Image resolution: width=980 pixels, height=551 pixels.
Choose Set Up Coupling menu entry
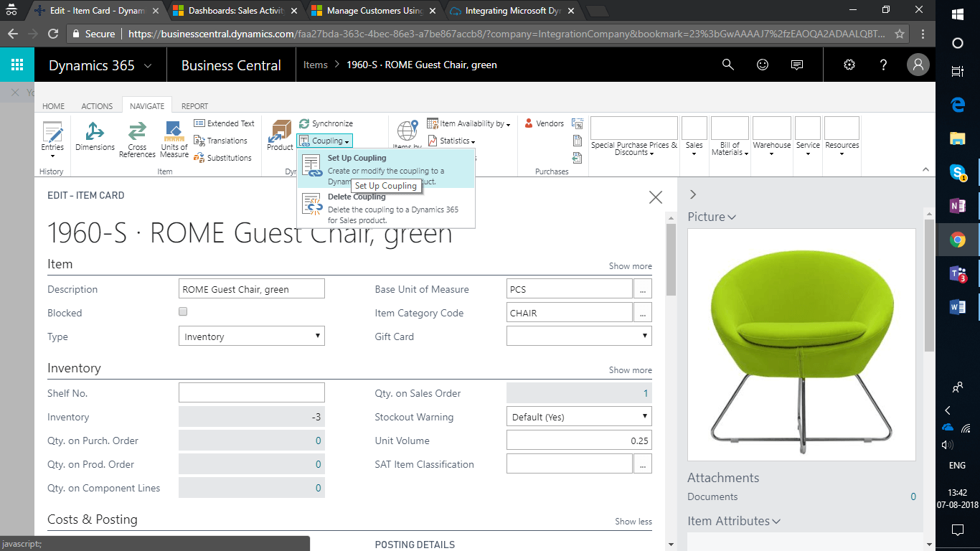(386, 169)
